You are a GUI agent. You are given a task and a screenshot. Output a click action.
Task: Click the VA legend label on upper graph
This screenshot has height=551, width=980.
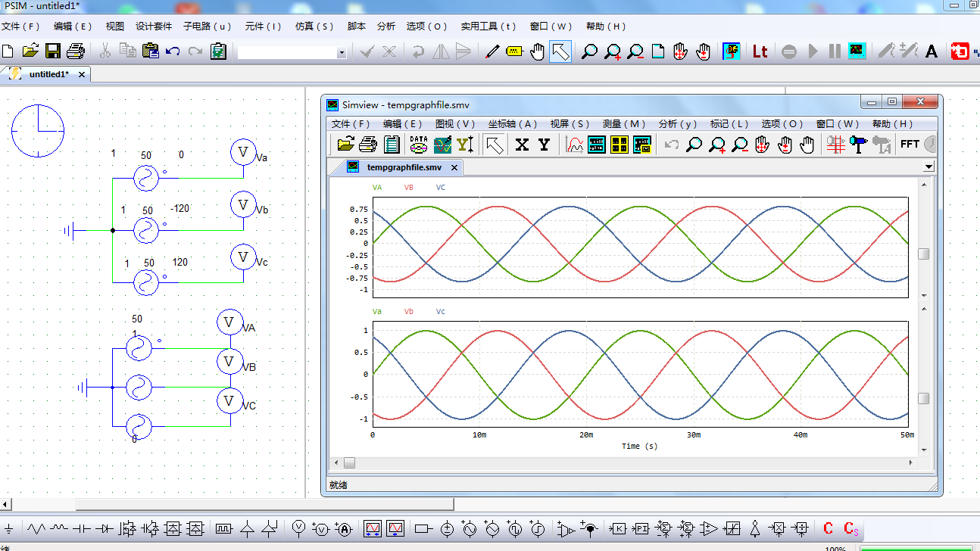[377, 187]
